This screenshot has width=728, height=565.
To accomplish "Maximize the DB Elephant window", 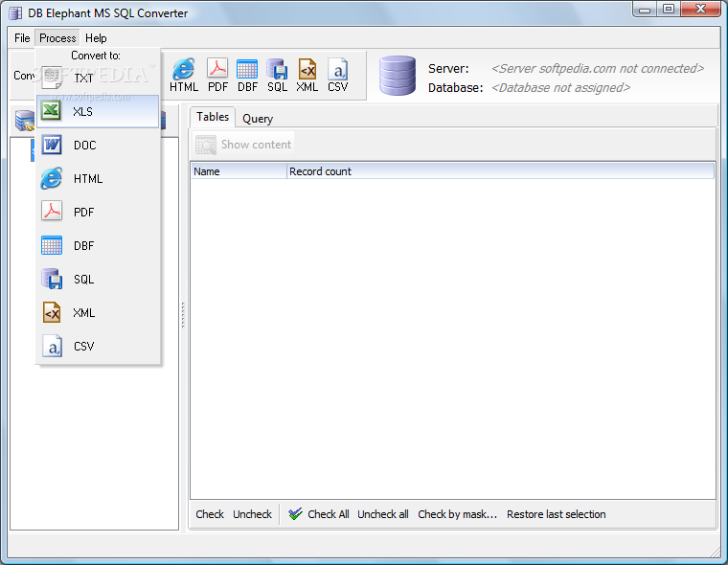I will pos(668,9).
